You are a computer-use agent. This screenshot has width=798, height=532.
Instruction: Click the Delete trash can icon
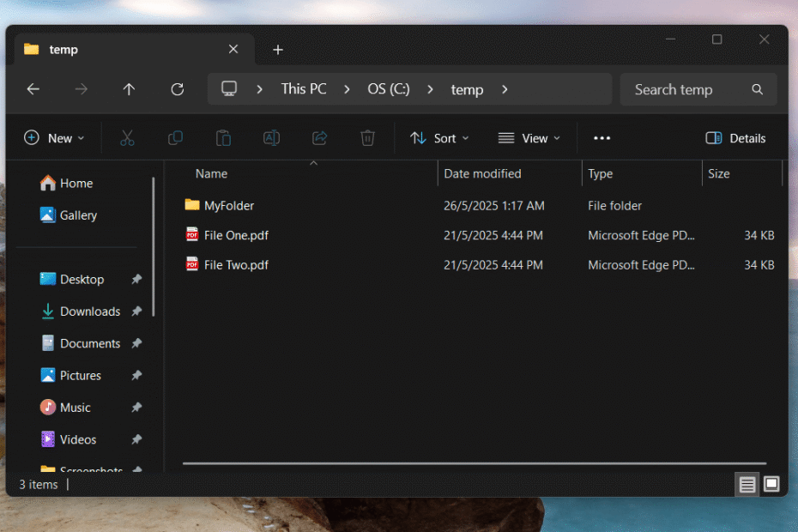pos(367,138)
